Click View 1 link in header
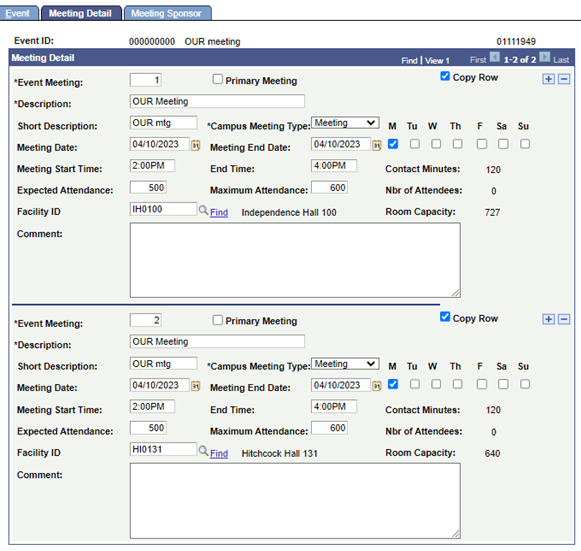This screenshot has height=551, width=581. 437,60
